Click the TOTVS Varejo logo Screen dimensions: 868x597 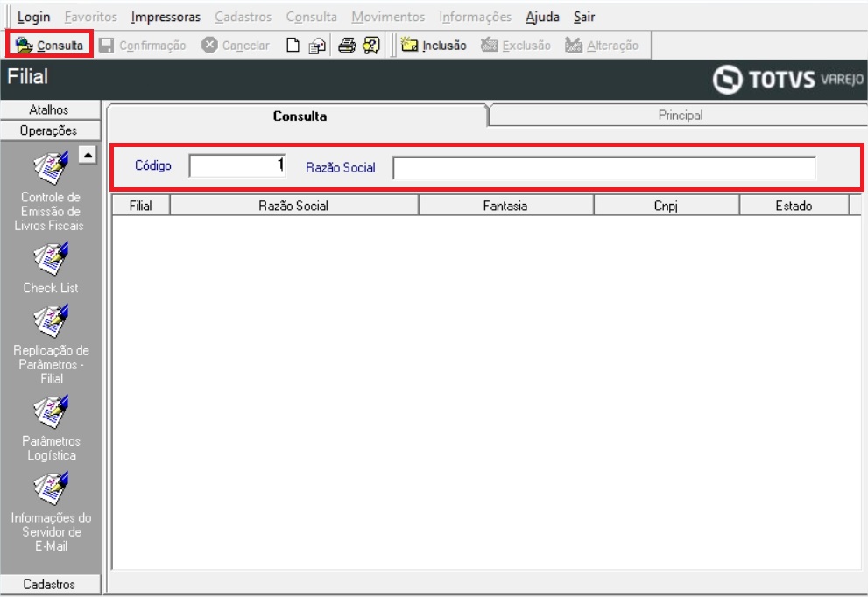[x=788, y=79]
